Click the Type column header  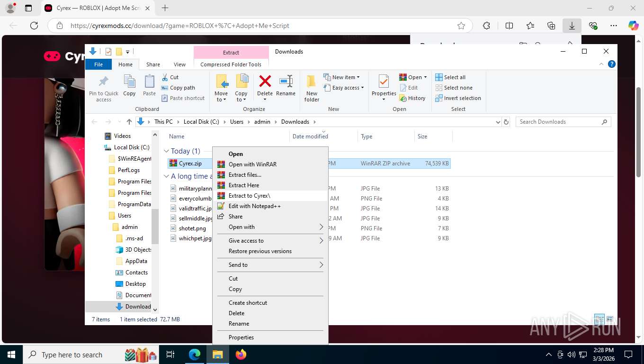point(386,136)
